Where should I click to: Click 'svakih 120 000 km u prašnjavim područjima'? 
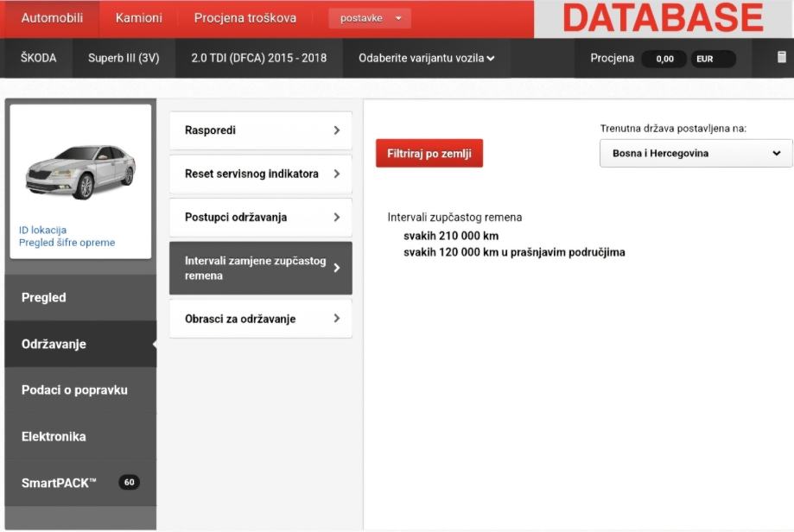pos(514,252)
